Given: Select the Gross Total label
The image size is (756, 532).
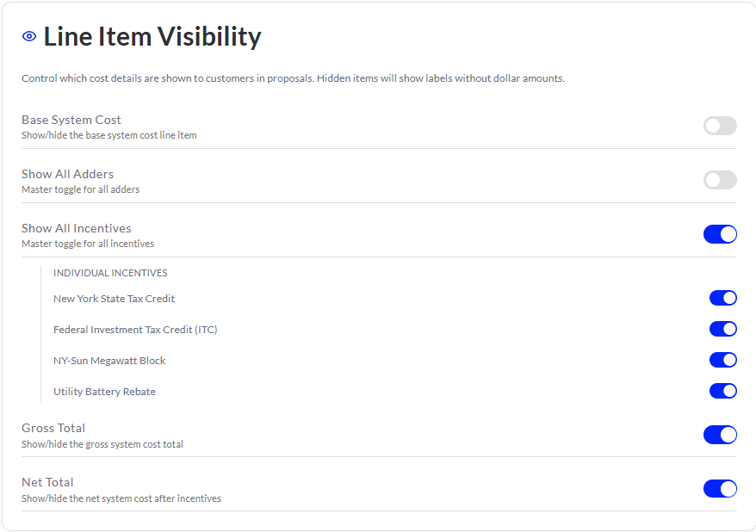Looking at the screenshot, I should [x=53, y=428].
